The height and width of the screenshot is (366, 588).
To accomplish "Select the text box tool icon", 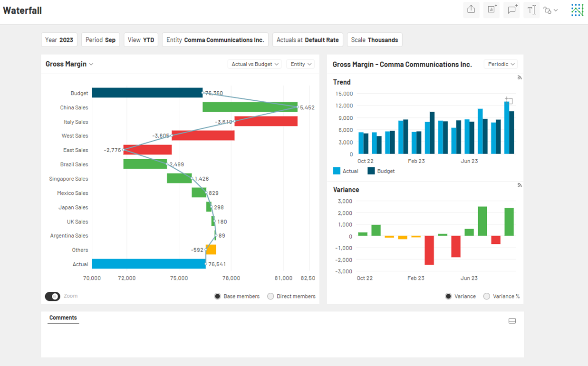I will [531, 10].
